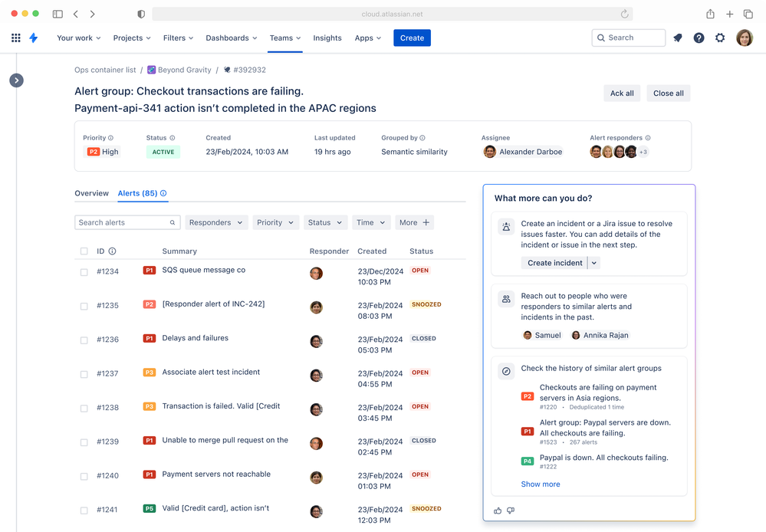Switch to the Overview tab
Image resolution: width=766 pixels, height=532 pixels.
(x=92, y=193)
